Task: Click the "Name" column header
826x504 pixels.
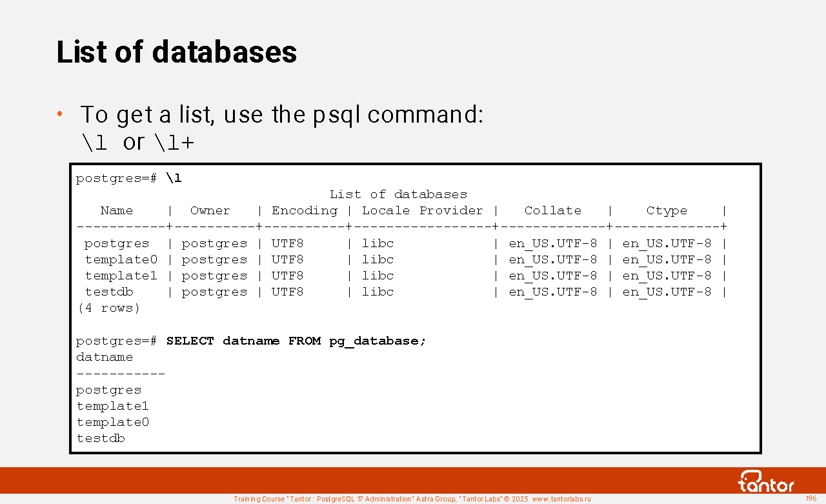Action: pos(117,210)
